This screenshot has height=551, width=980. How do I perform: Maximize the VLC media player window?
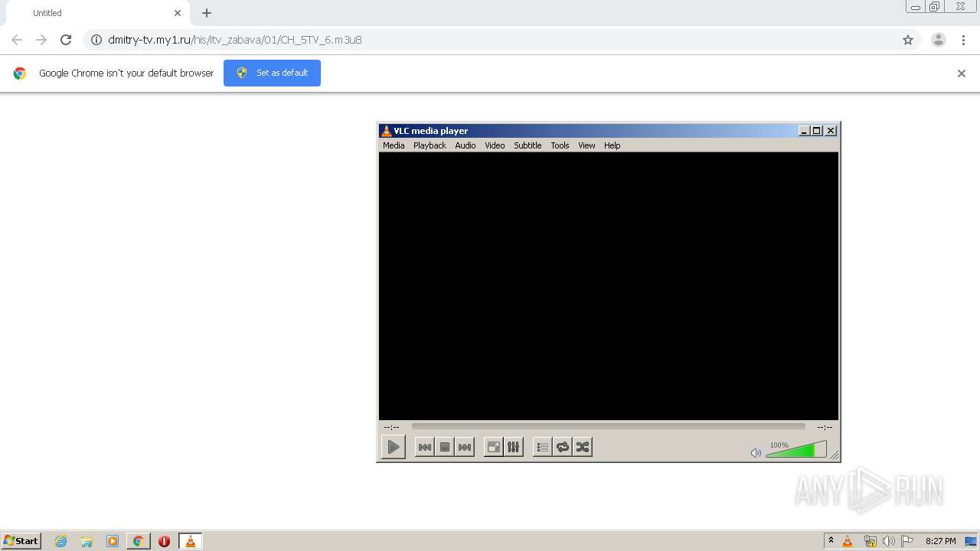pyautogui.click(x=816, y=131)
